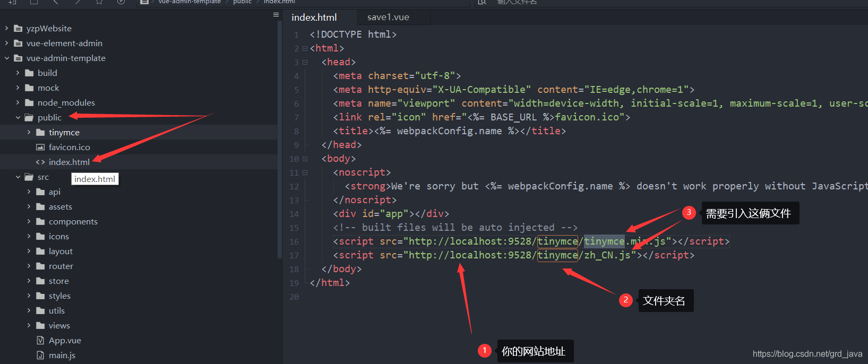
Task: Click the mock folder icon
Action: (29, 88)
